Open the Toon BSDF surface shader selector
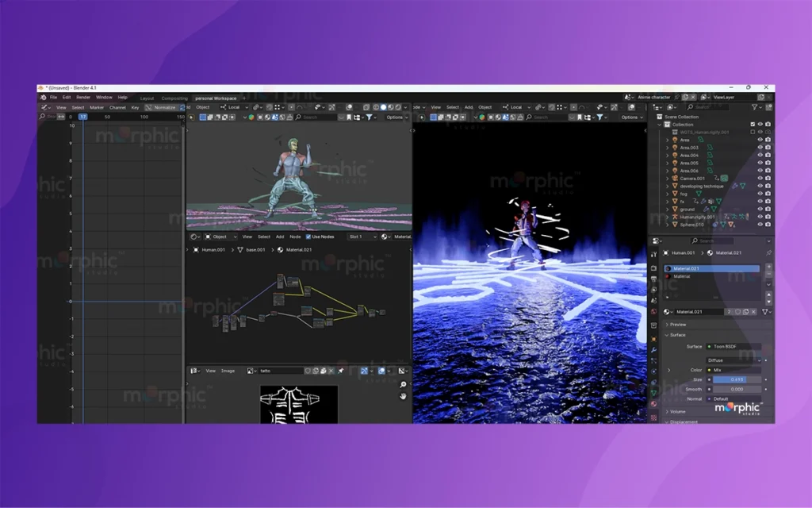The width and height of the screenshot is (812, 508). (x=733, y=347)
